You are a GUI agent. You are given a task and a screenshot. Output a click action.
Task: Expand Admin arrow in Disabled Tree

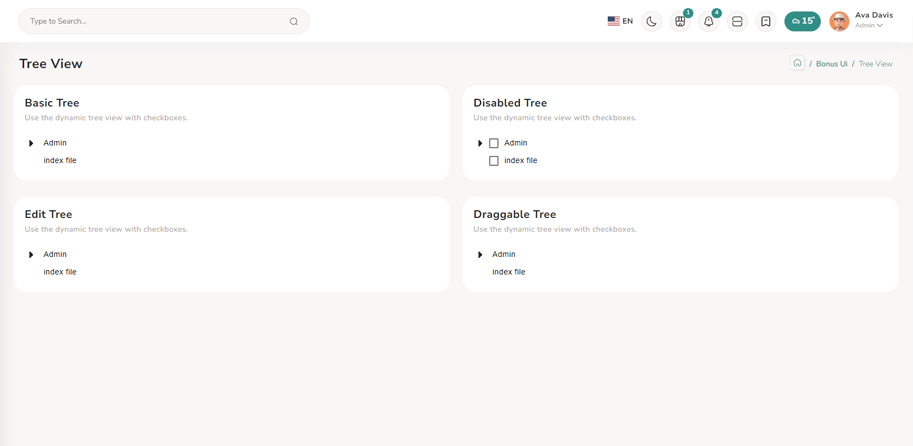(481, 143)
